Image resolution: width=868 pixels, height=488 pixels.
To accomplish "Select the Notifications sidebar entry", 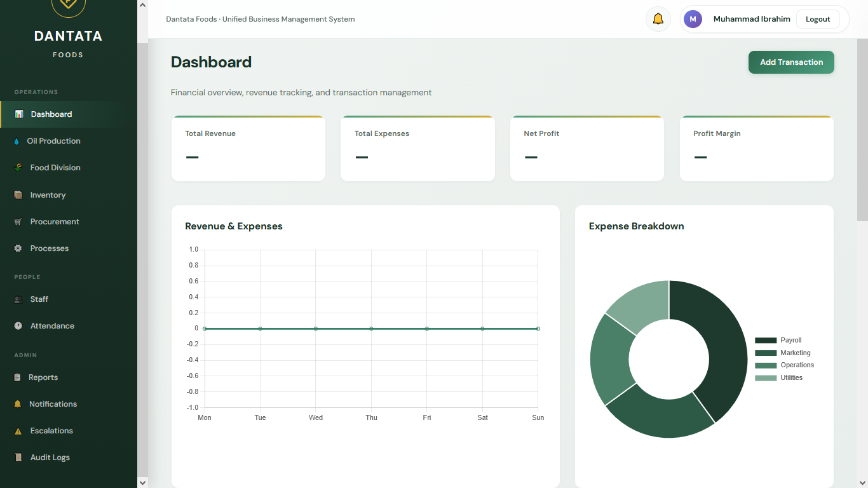I will [69, 404].
